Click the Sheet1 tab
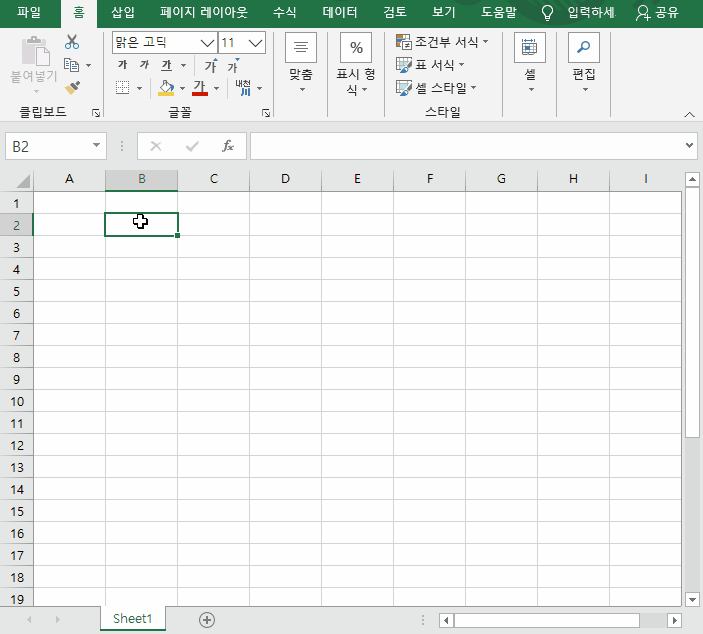Image resolution: width=703 pixels, height=634 pixels. click(x=133, y=619)
